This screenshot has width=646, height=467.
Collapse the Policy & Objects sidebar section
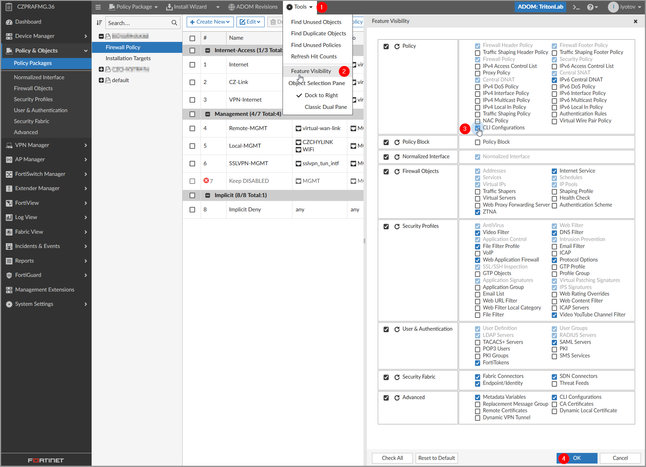point(86,51)
